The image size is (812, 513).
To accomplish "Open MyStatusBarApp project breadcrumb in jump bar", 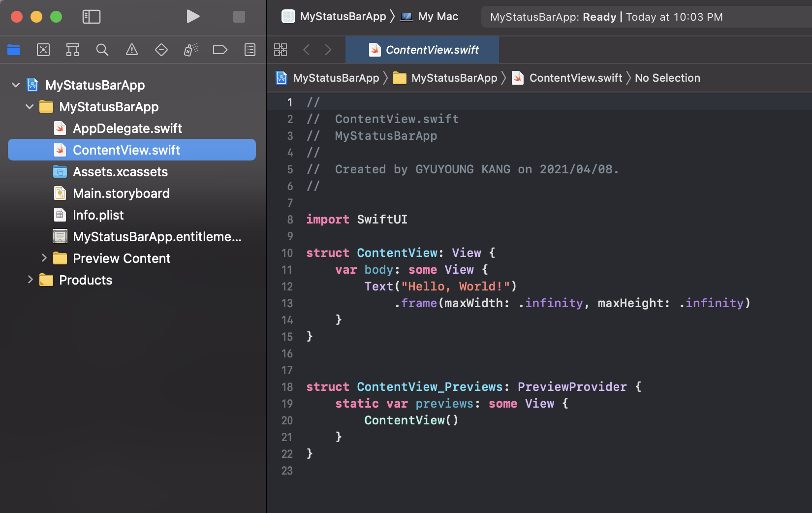I will [327, 78].
